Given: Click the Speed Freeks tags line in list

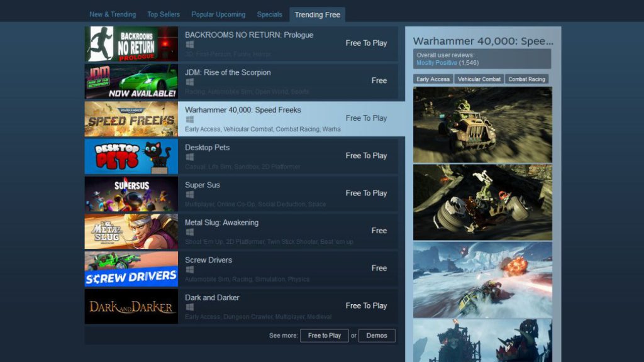Looking at the screenshot, I should click(262, 129).
